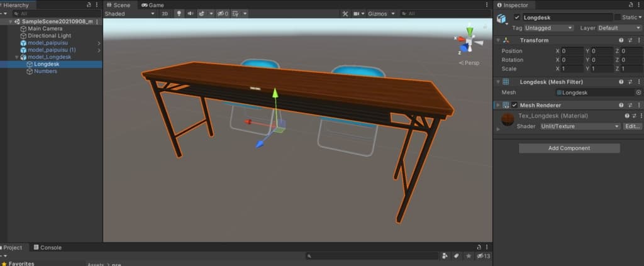Lock the Hierarchy panel

89,5
